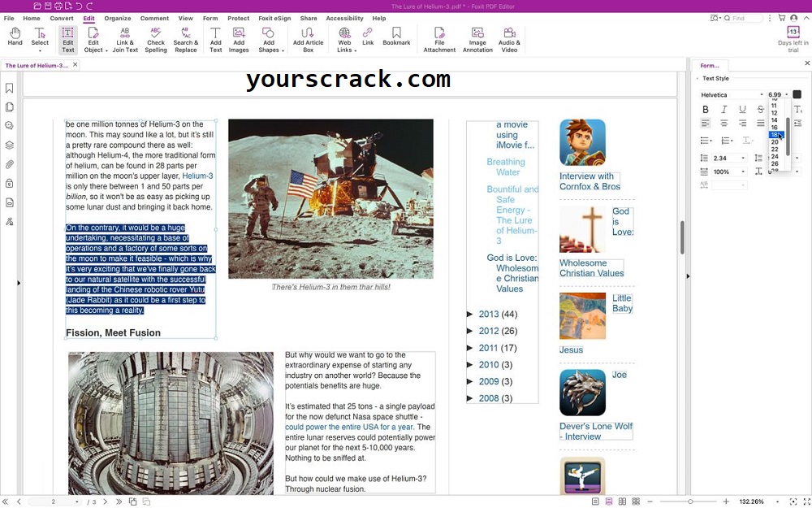Click the Find search field

[x=743, y=18]
